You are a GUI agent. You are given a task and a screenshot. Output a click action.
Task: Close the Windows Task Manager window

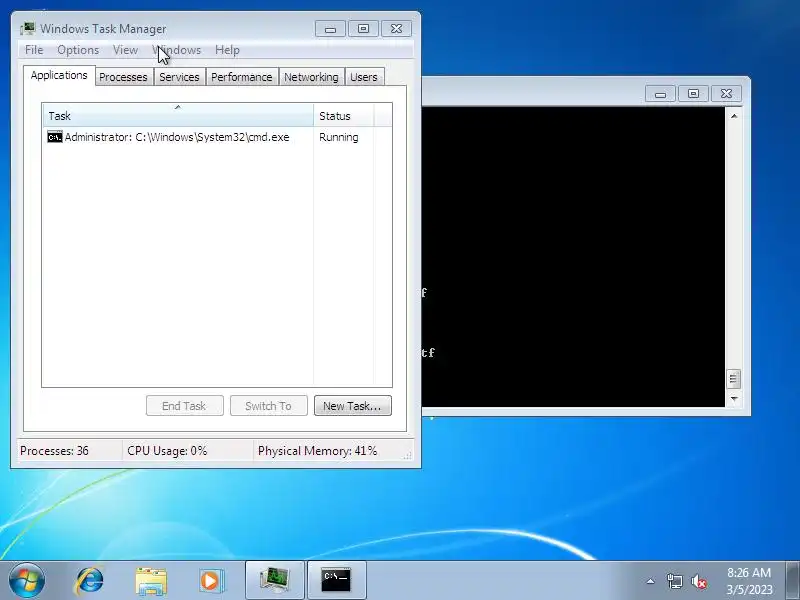tap(396, 29)
